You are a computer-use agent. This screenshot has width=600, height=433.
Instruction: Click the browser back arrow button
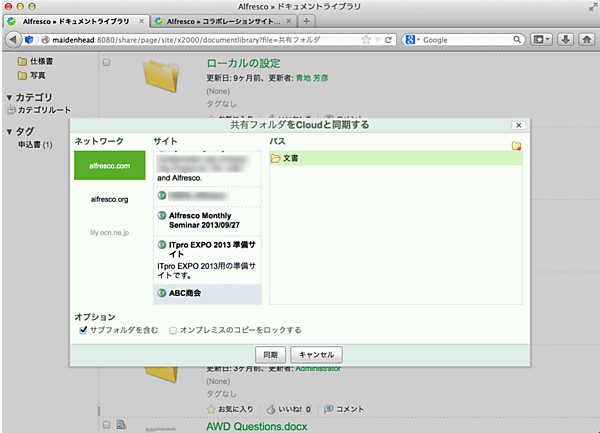[x=13, y=40]
